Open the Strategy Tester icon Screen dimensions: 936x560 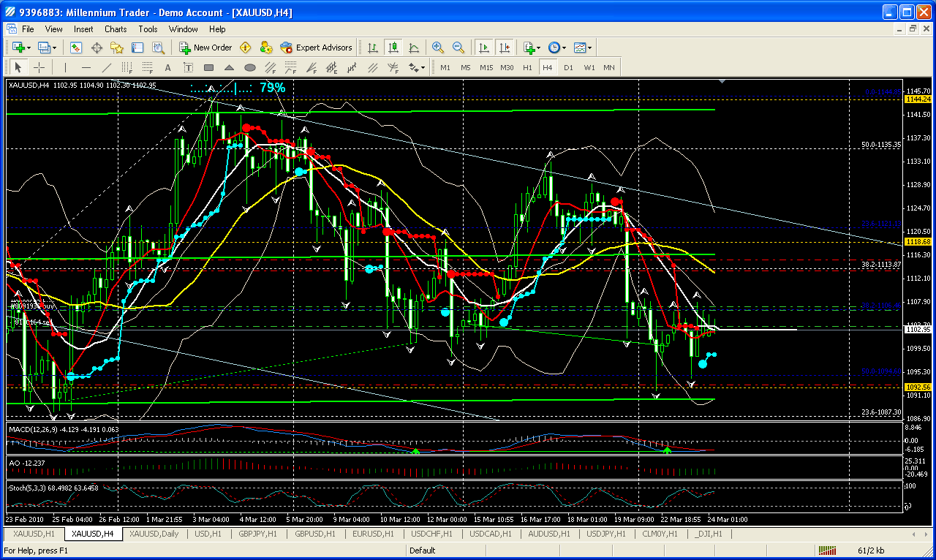158,48
